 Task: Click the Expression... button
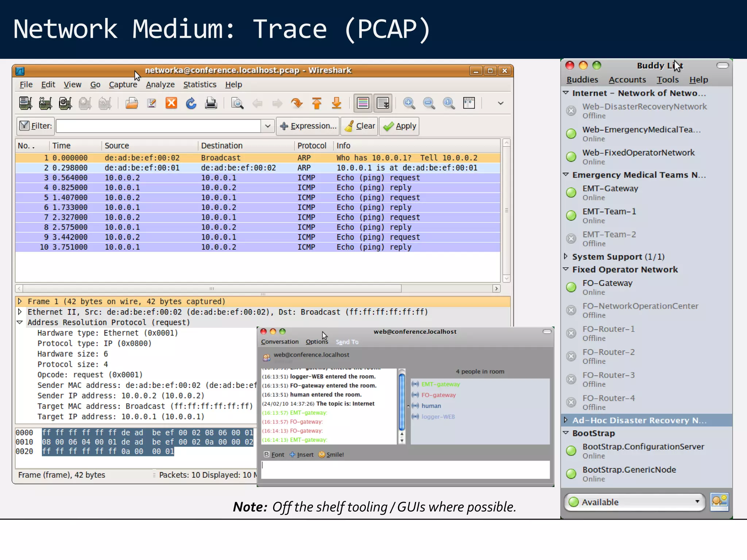coord(308,126)
